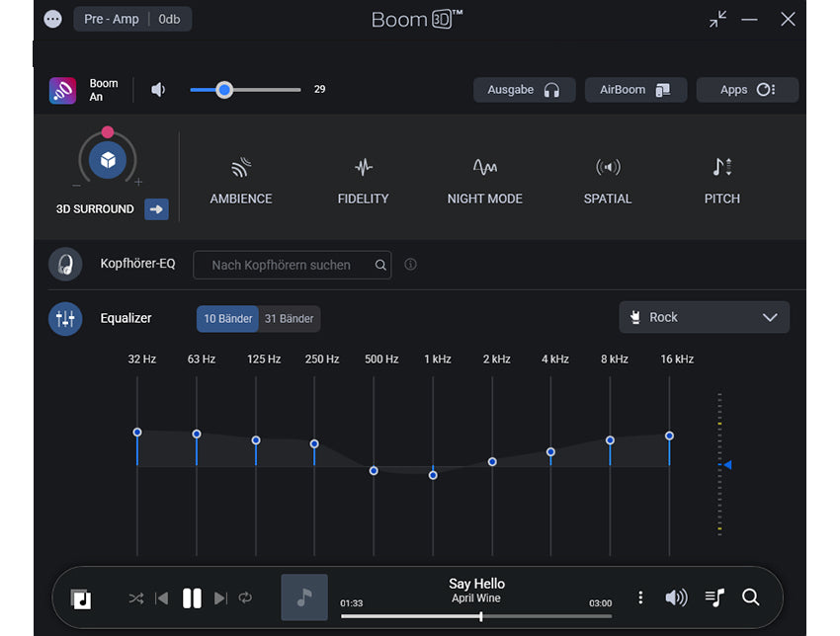This screenshot has width=840, height=636.
Task: Pause the current song
Action: coord(192,598)
